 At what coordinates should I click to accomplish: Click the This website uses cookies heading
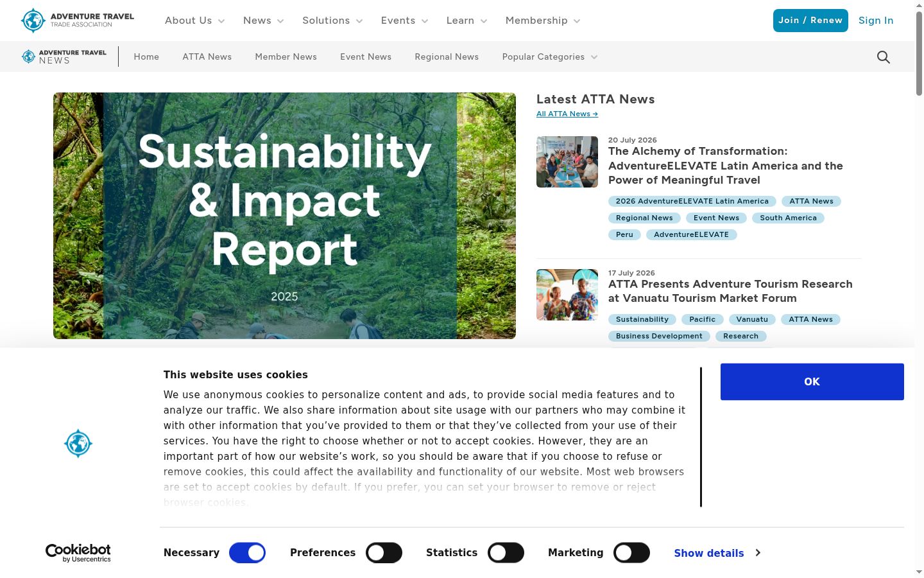click(x=235, y=374)
